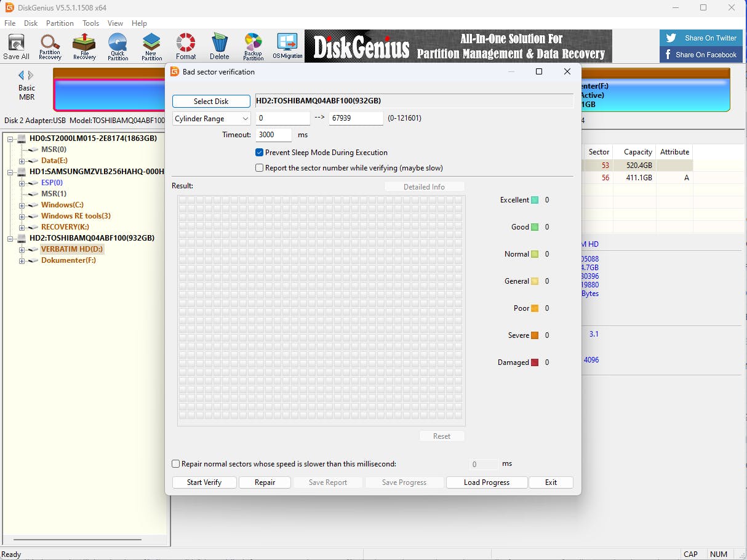Expand the VERBATIM HD(D:) tree node

[22, 250]
